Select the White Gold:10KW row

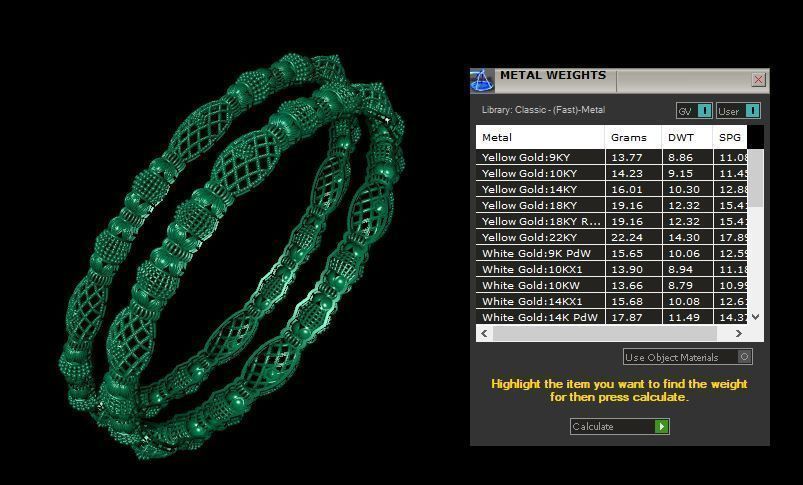pos(611,285)
